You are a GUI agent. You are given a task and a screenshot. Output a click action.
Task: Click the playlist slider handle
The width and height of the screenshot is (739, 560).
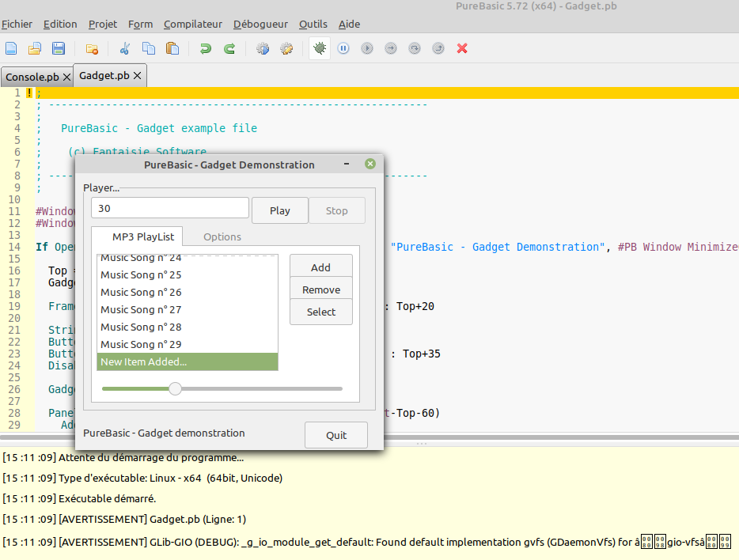176,388
